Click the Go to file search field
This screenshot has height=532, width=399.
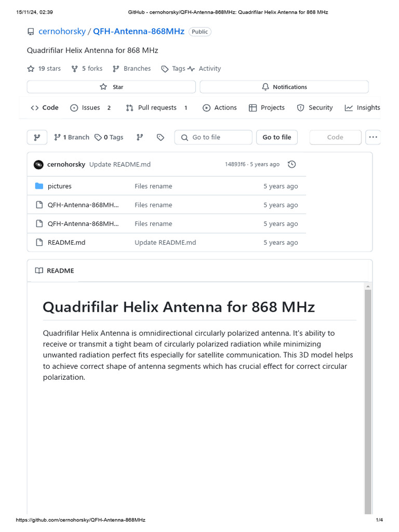coord(213,137)
